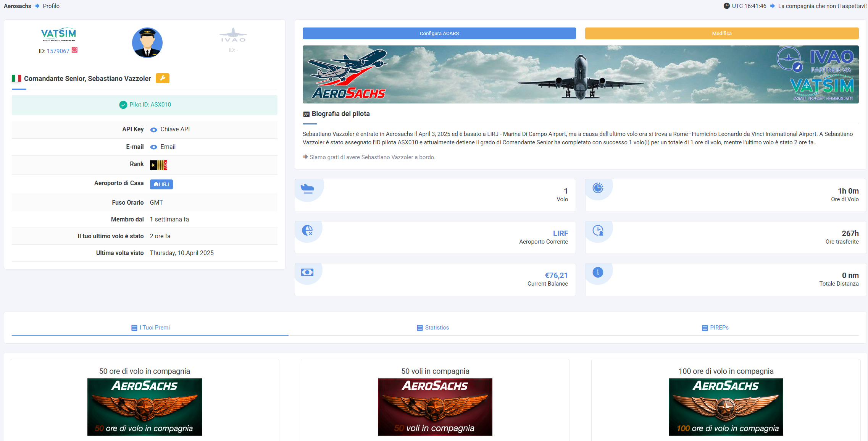Open current airport LIRF link

coord(560,233)
